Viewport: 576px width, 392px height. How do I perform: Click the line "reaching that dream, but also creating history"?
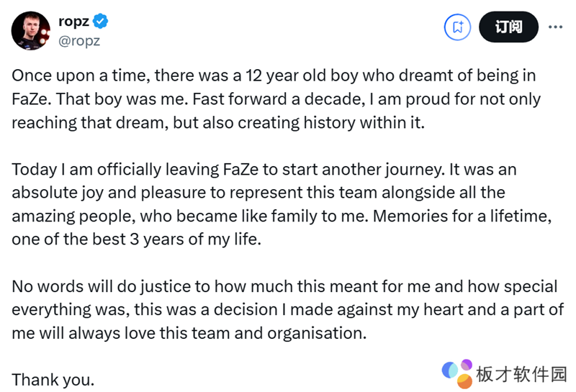[x=219, y=122]
